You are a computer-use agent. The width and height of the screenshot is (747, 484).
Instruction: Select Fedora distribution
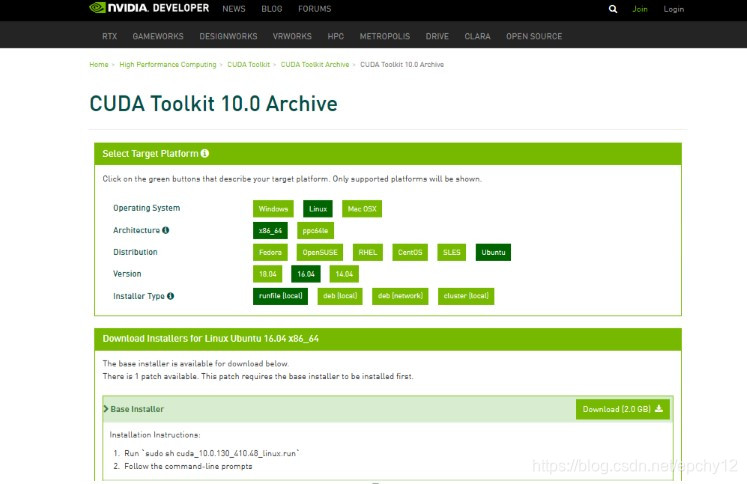click(270, 252)
